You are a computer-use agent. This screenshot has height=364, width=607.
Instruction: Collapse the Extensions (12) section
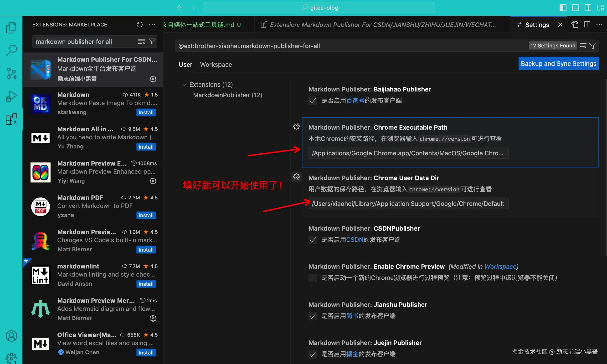point(184,84)
